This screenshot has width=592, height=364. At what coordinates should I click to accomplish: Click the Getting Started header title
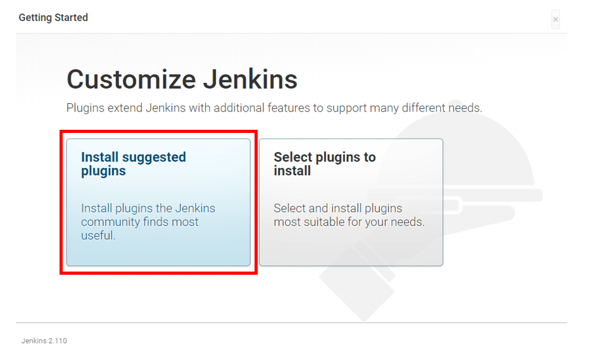(x=53, y=18)
